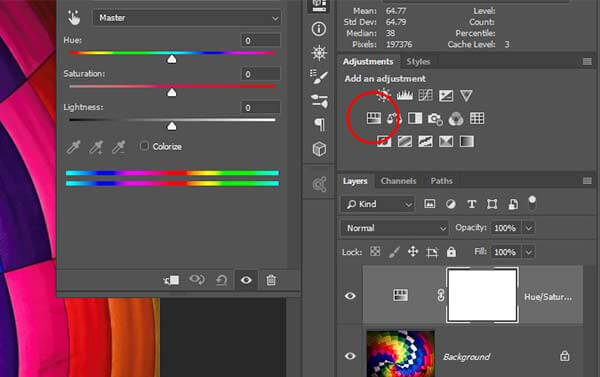This screenshot has width=600, height=377.
Task: Lock layer position
Action: pyautogui.click(x=412, y=251)
